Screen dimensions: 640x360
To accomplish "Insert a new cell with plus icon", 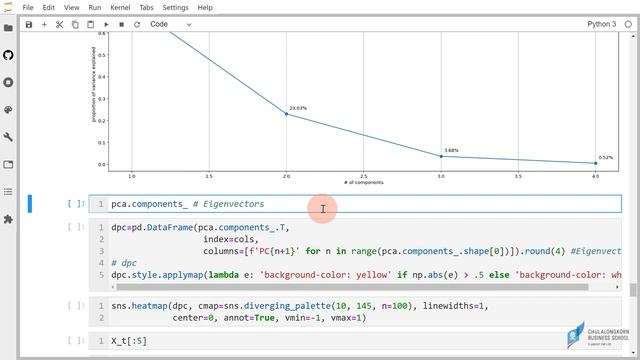I will [44, 24].
